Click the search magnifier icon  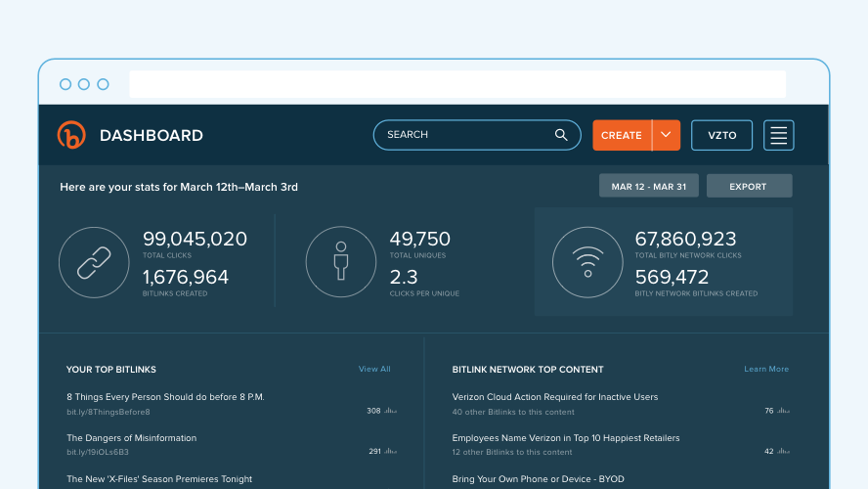click(x=561, y=135)
